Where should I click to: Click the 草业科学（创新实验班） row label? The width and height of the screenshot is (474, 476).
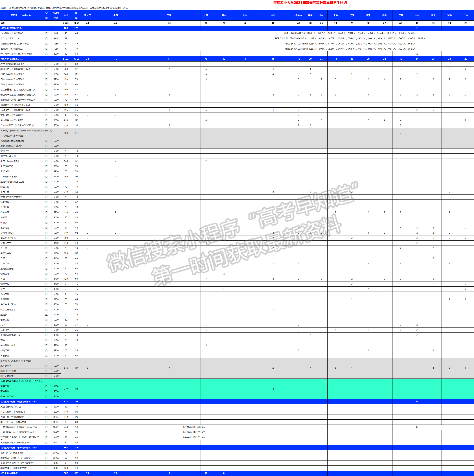pyautogui.click(x=12, y=115)
